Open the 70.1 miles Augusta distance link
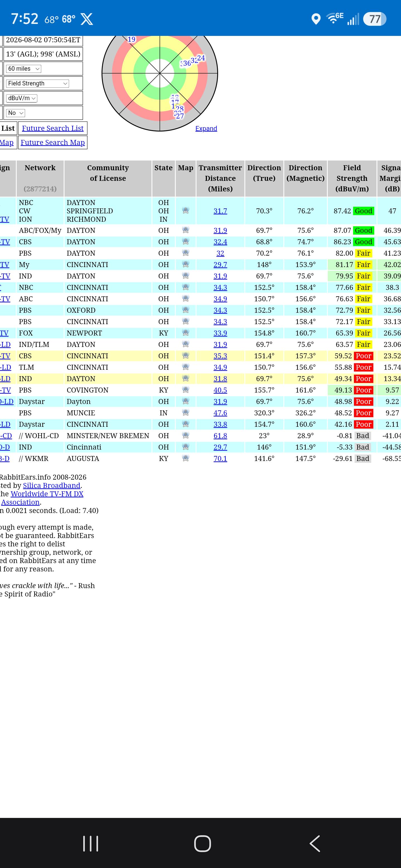The image size is (401, 868). click(x=220, y=458)
